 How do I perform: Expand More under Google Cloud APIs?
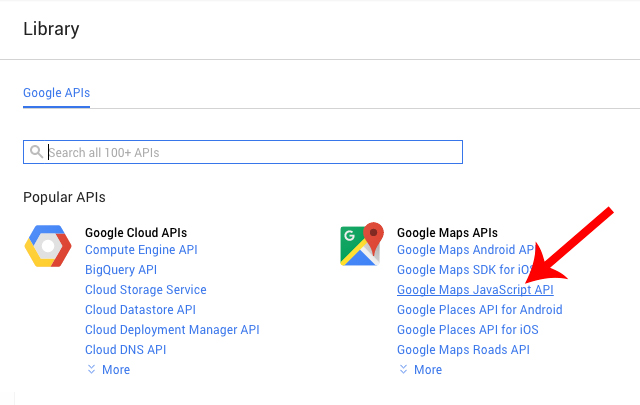click(109, 370)
